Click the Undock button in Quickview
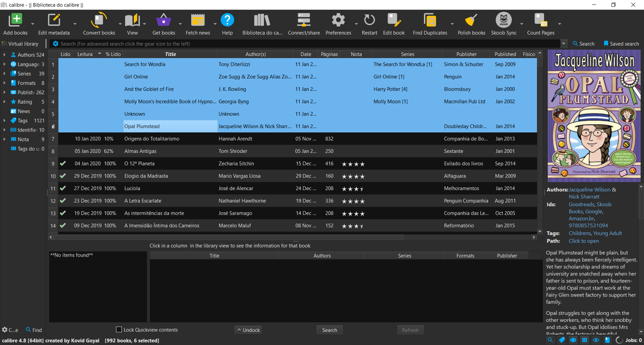Image resolution: width=644 pixels, height=345 pixels. tap(248, 330)
